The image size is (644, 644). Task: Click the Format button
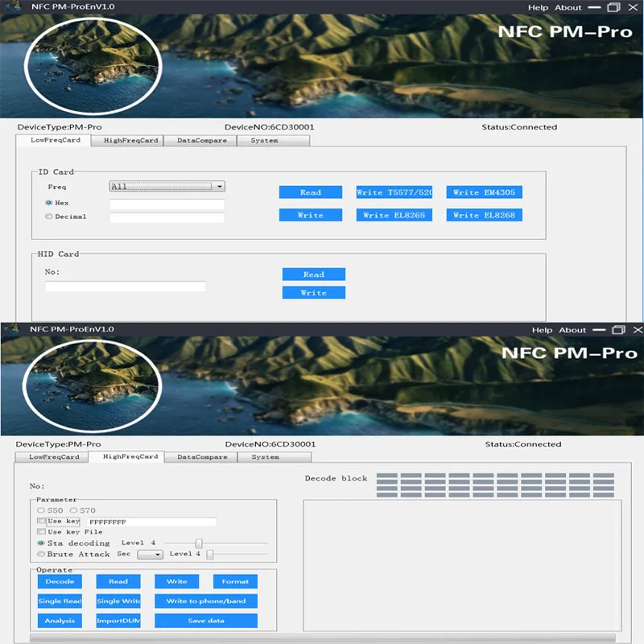pos(235,581)
